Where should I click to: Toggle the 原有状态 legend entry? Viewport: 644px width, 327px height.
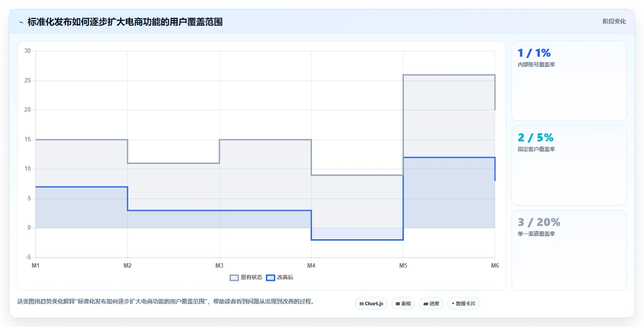point(246,277)
